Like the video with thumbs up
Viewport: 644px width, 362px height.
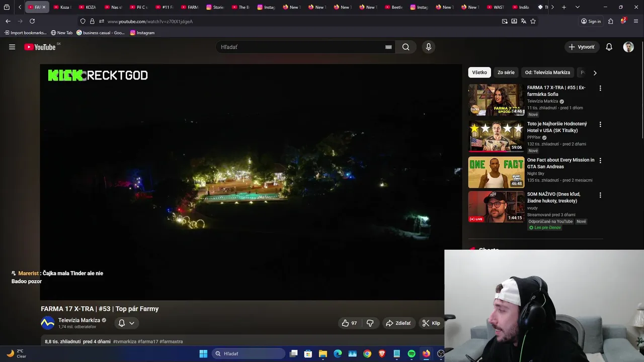[x=350, y=323]
